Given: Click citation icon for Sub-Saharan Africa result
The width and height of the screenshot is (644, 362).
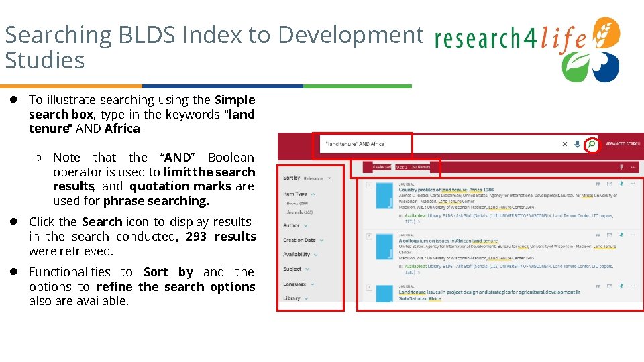Looking at the screenshot, I should point(598,286).
